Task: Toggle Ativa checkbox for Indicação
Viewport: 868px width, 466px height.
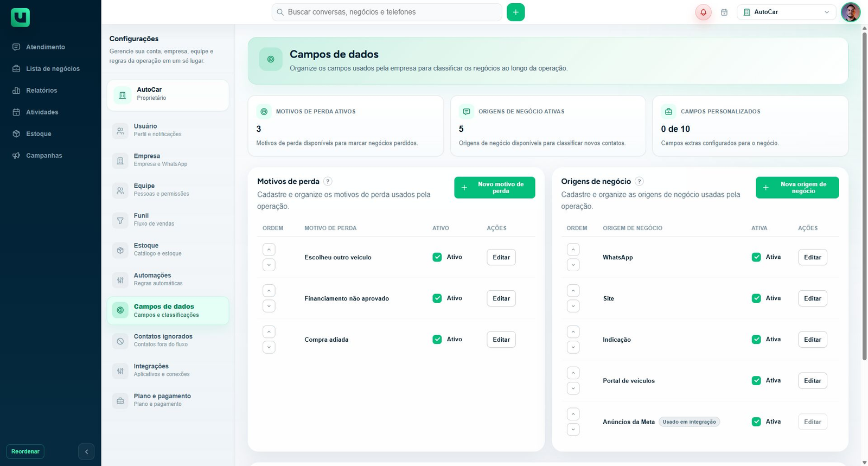Action: [756, 340]
